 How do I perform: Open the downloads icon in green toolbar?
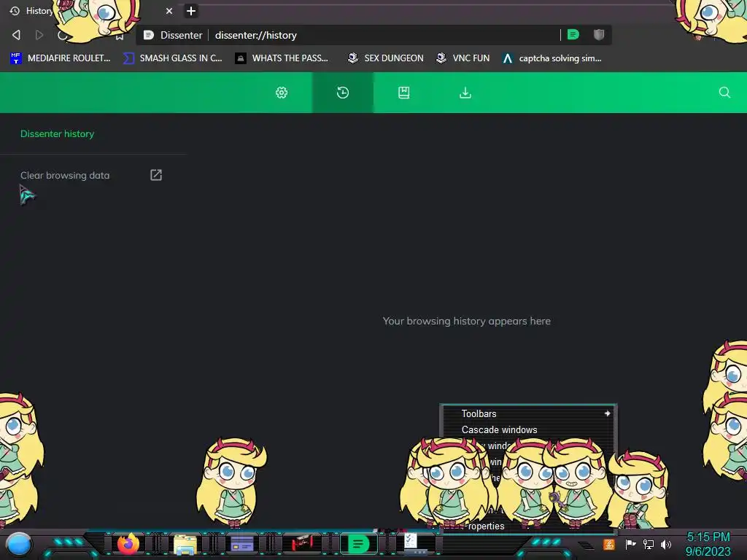coord(465,93)
